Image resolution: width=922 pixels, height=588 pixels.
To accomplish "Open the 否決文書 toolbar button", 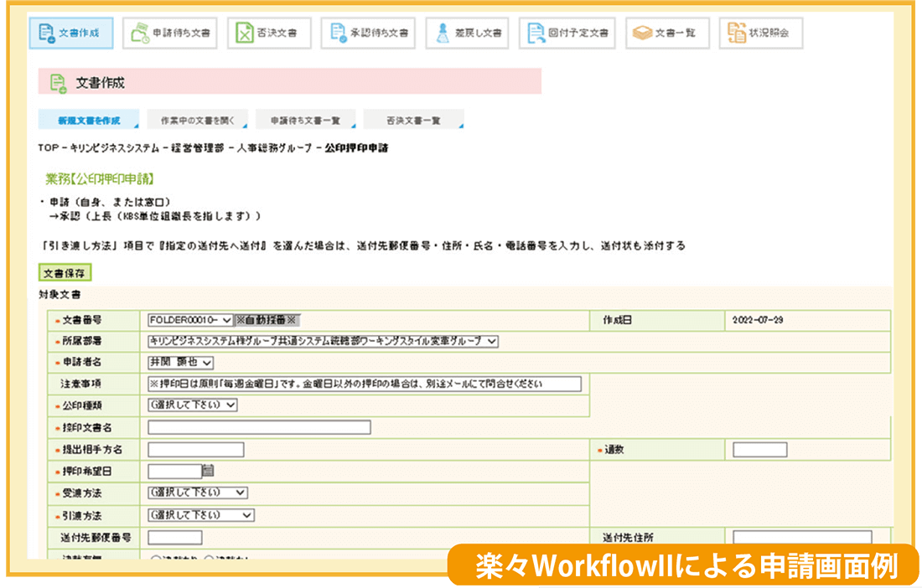I will [269, 33].
